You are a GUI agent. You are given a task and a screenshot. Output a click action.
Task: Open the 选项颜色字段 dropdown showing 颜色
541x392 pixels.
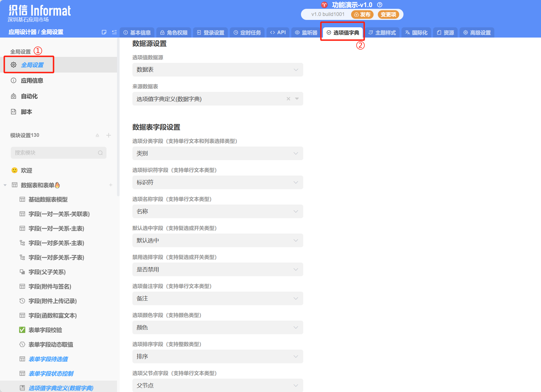click(218, 327)
